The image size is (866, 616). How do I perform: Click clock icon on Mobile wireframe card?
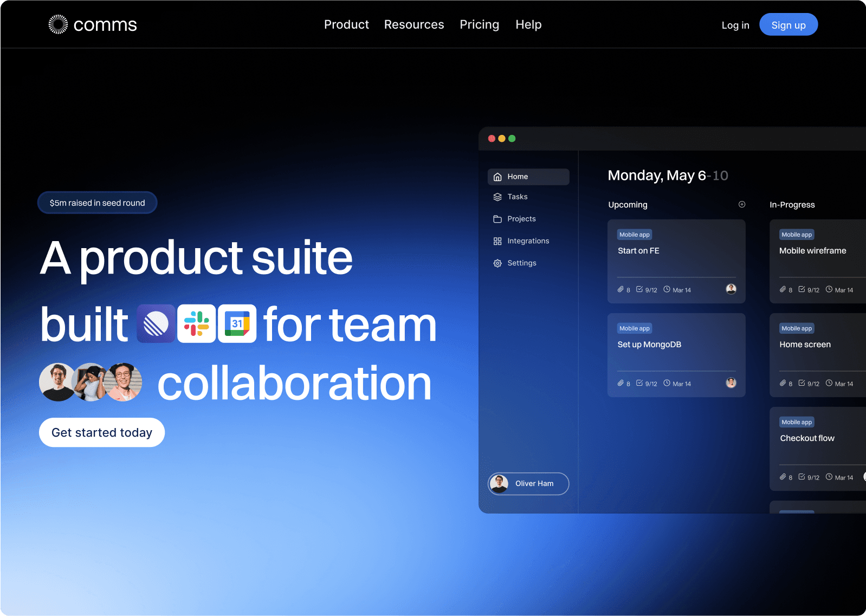point(829,289)
